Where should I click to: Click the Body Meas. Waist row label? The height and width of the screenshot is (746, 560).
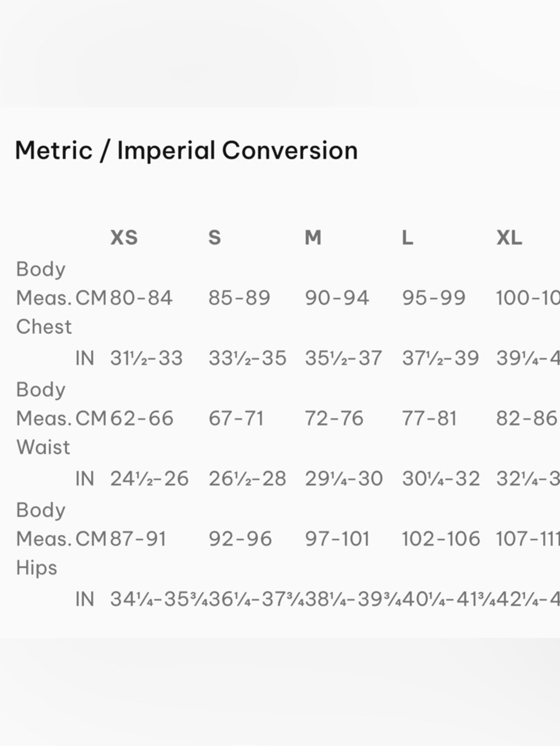[x=44, y=418]
